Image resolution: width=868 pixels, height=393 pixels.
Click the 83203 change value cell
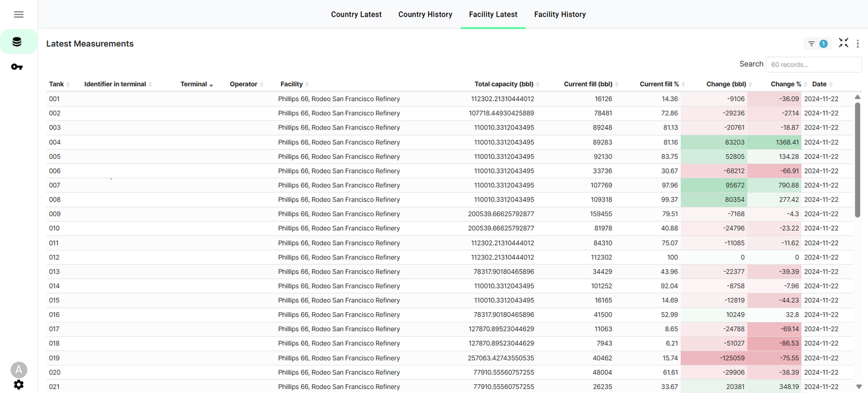tap(714, 143)
